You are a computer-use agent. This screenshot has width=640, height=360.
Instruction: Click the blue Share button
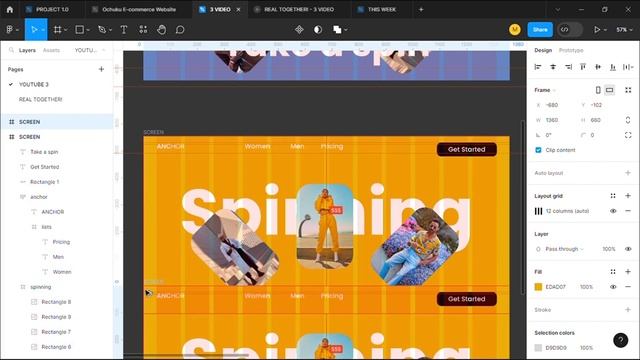coord(540,29)
